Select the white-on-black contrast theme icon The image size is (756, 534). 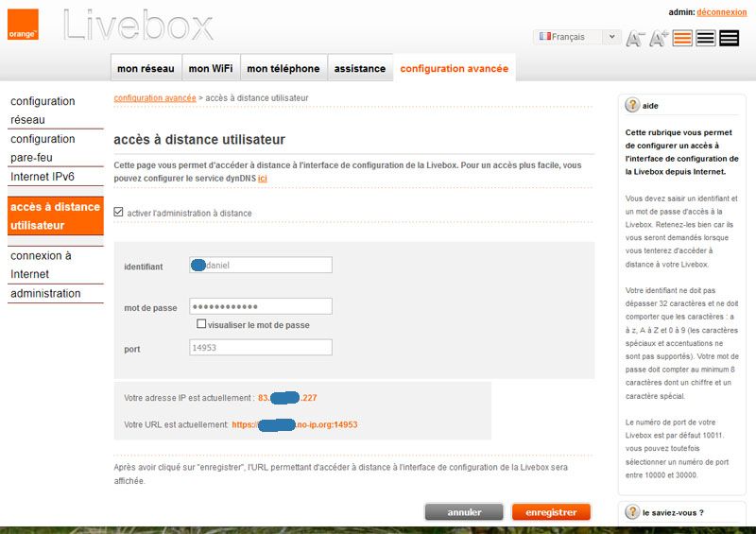tap(729, 38)
